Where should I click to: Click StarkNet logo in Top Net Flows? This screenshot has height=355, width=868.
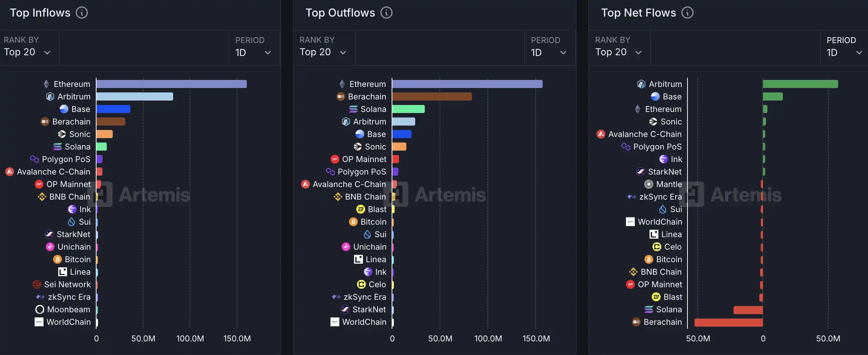pyautogui.click(x=641, y=172)
